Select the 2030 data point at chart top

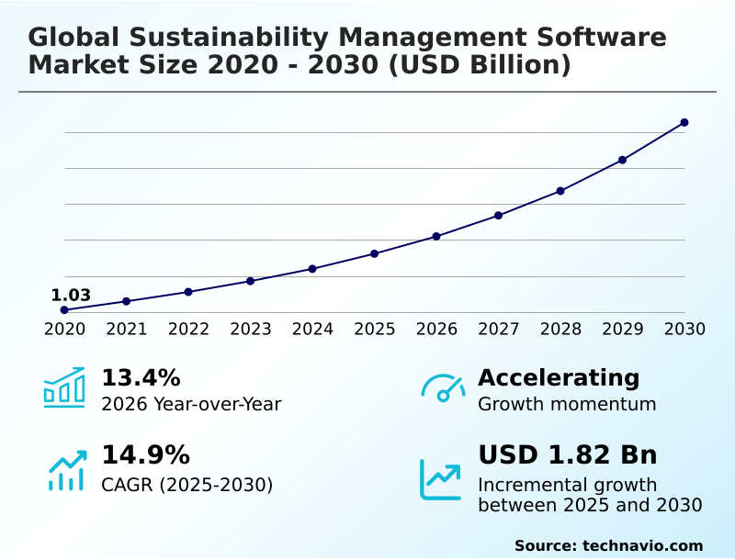coord(684,122)
